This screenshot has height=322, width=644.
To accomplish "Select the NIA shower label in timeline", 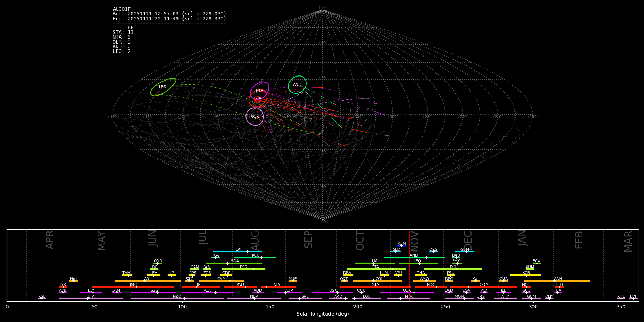I will (x=277, y=285).
